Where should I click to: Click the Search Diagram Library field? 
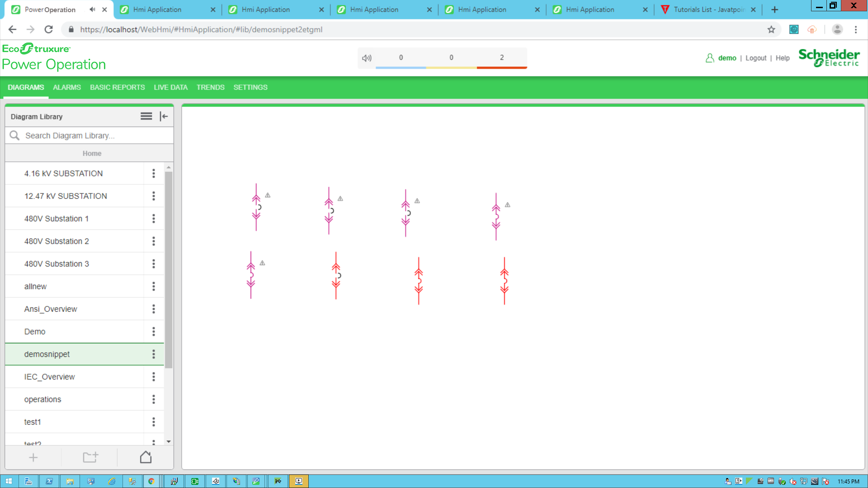(x=90, y=136)
